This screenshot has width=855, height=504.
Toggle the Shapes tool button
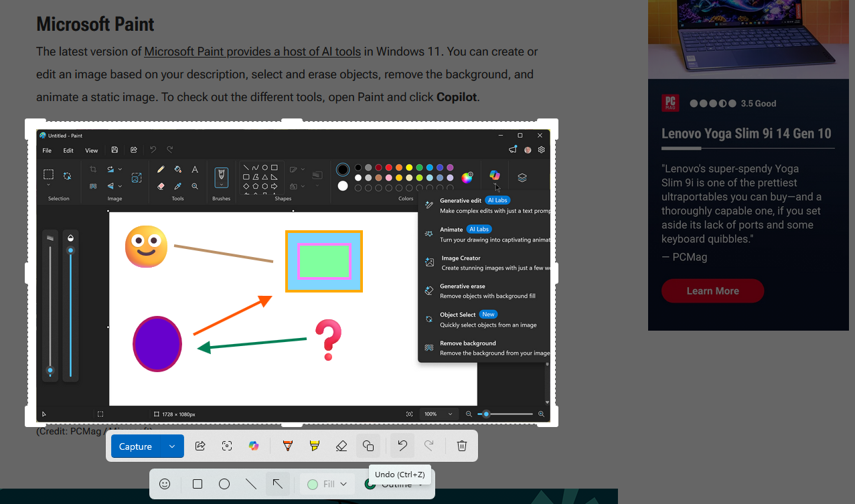point(368,446)
